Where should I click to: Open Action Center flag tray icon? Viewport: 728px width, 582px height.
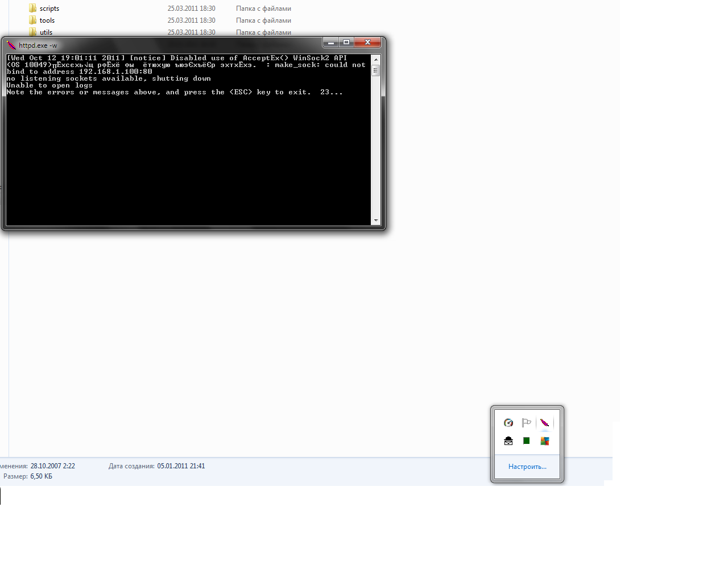[527, 423]
